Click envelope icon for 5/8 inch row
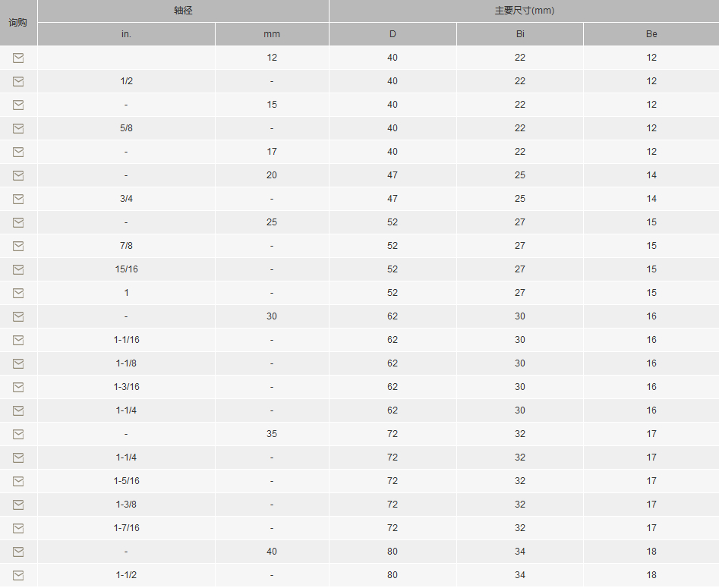The height and width of the screenshot is (588, 719). 18,128
